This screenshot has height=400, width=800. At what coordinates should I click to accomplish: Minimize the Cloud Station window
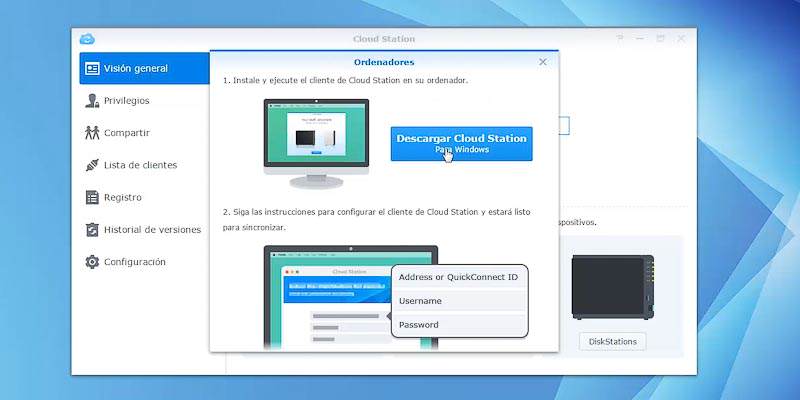(x=640, y=38)
